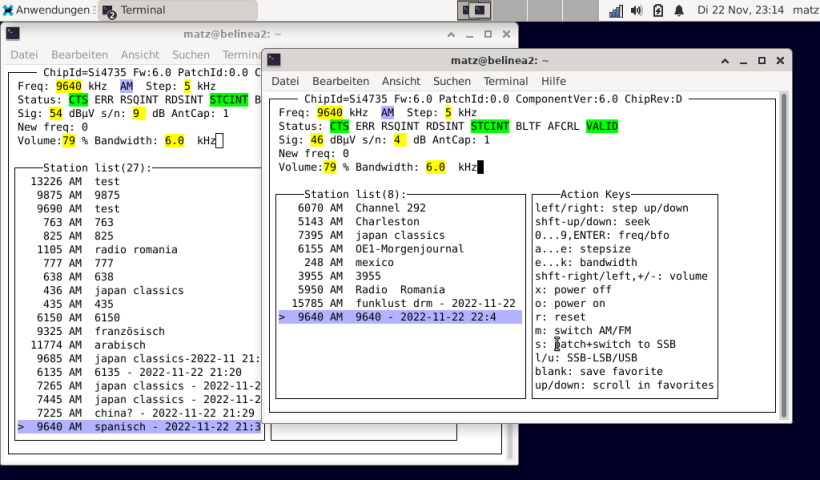Screen dimensions: 820x480
Task: Click the network signal strength icon
Action: [616, 10]
